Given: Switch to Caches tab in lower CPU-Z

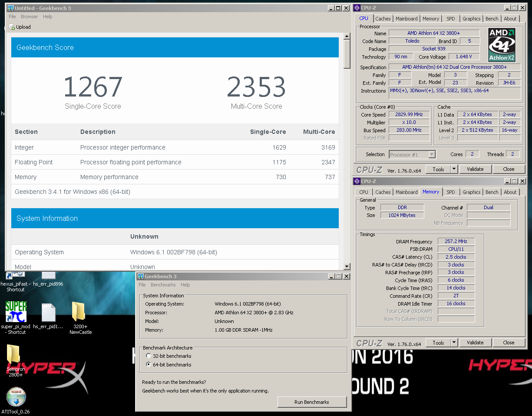Looking at the screenshot, I should pos(383,192).
